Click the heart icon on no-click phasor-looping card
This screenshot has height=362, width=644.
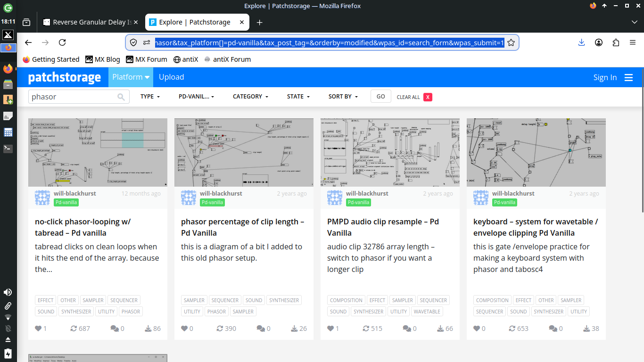[38, 329]
